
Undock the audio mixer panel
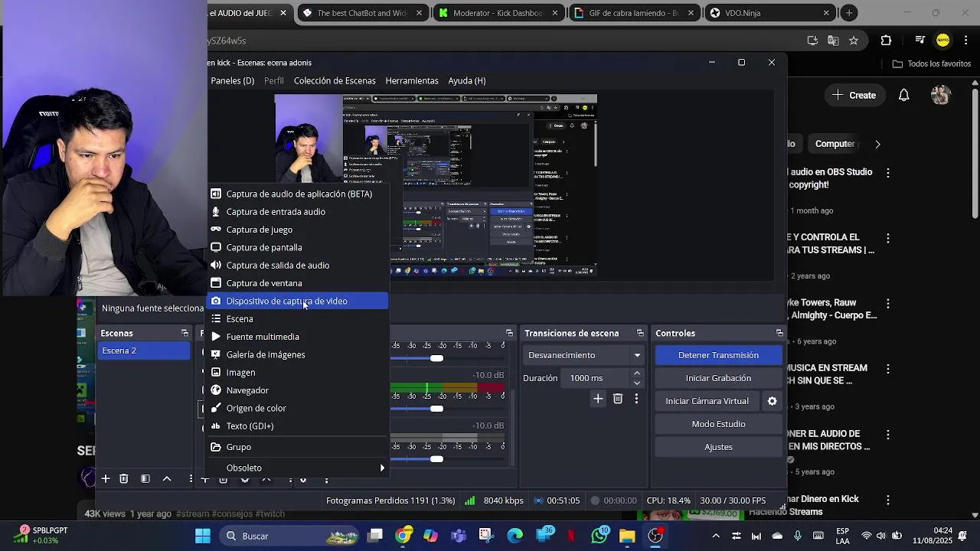point(509,333)
